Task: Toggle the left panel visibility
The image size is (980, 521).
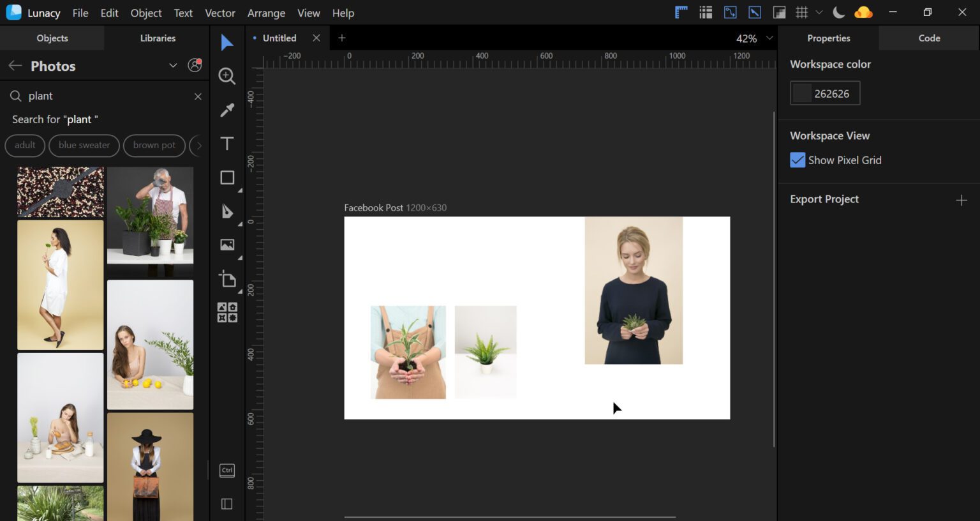Action: (226, 503)
